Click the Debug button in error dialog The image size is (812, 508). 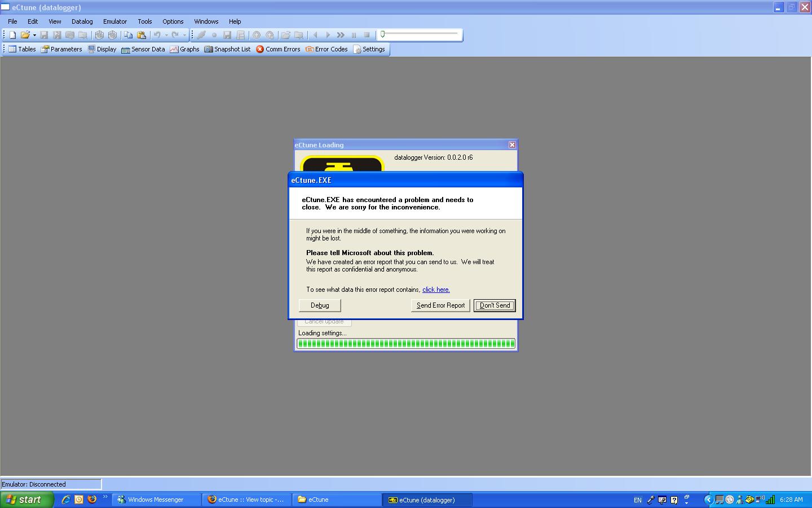(x=320, y=305)
